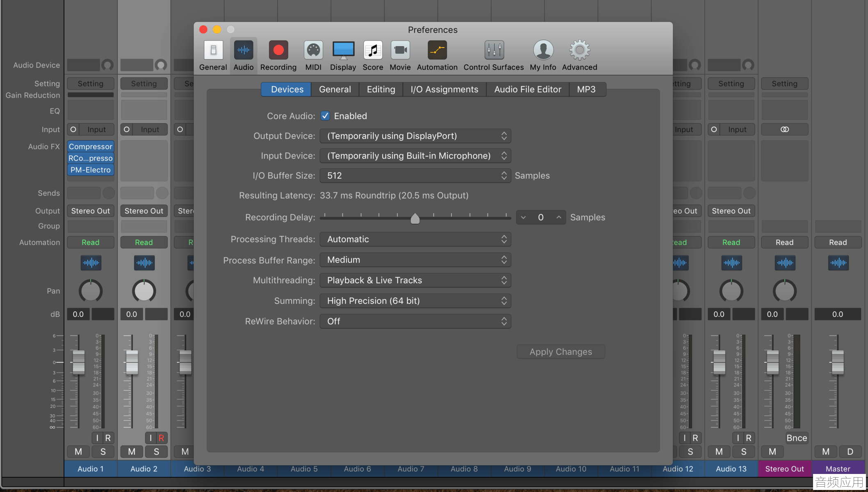Open Control Surfaces faders icon
The image size is (868, 492).
click(x=494, y=50)
